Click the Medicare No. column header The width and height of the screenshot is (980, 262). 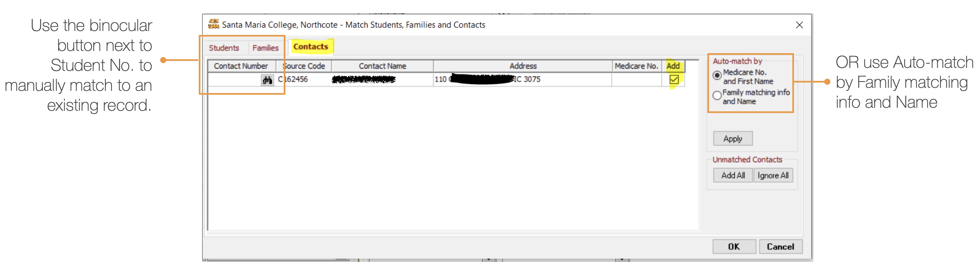(x=636, y=66)
